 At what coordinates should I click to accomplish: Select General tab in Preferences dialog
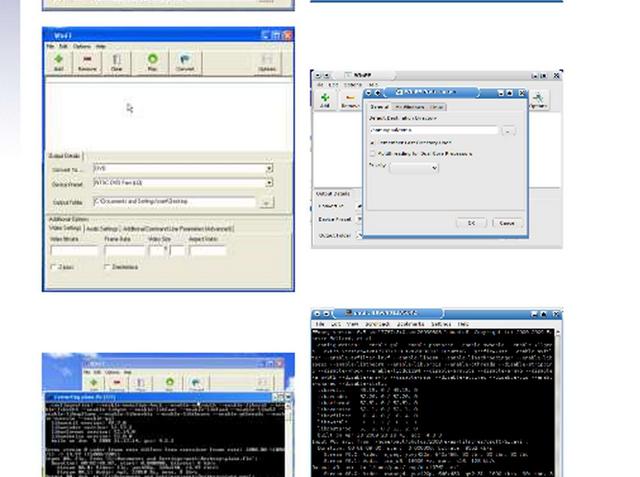(x=379, y=107)
